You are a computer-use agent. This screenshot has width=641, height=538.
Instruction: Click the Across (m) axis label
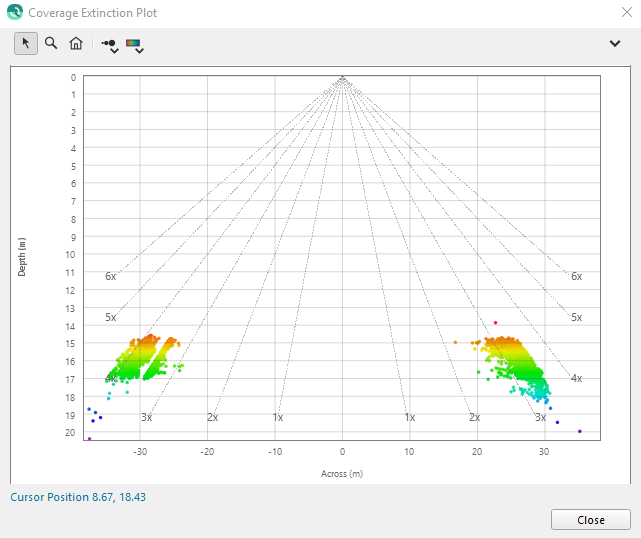(x=342, y=472)
